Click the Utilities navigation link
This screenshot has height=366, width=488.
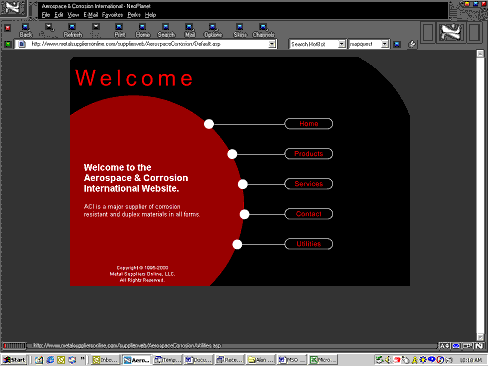pyautogui.click(x=309, y=244)
